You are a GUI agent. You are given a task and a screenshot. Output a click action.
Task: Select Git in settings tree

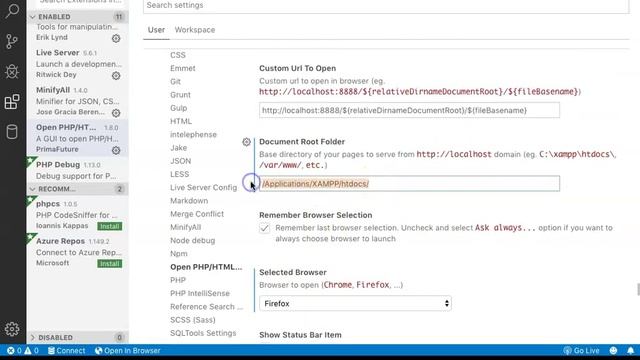176,82
